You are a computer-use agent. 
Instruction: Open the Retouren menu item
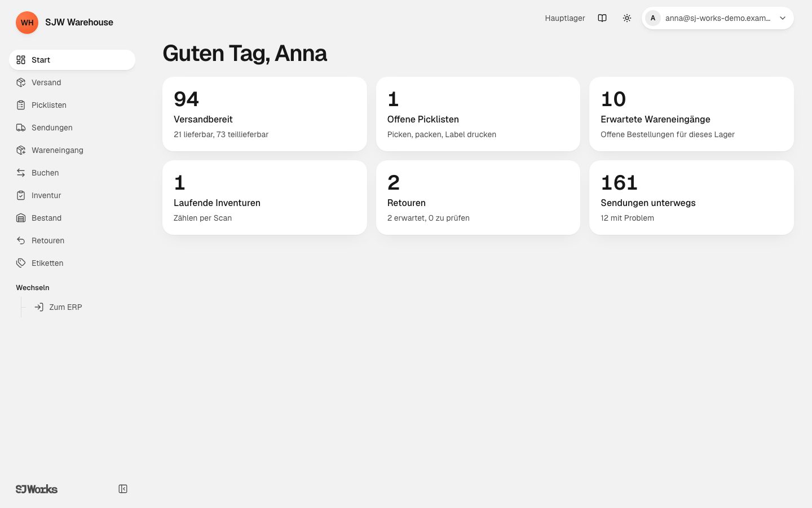point(72,240)
